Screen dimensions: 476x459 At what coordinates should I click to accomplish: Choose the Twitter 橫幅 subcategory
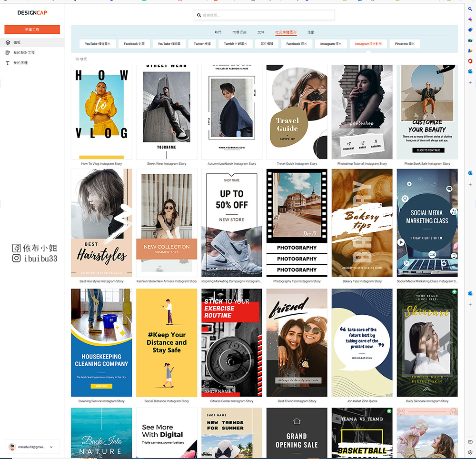pos(202,44)
